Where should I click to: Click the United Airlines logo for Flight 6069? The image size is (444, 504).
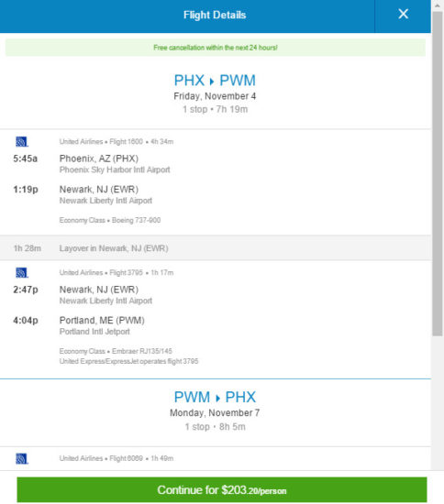coord(22,459)
